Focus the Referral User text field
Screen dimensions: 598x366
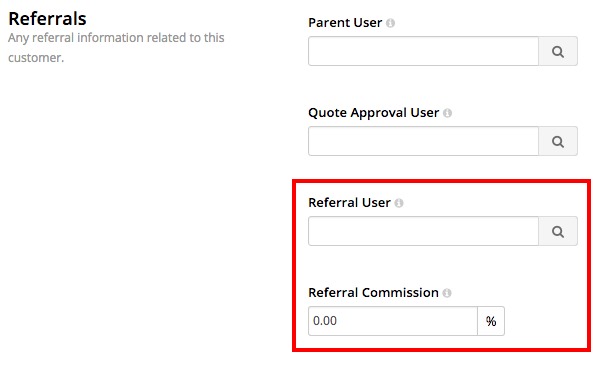point(423,231)
